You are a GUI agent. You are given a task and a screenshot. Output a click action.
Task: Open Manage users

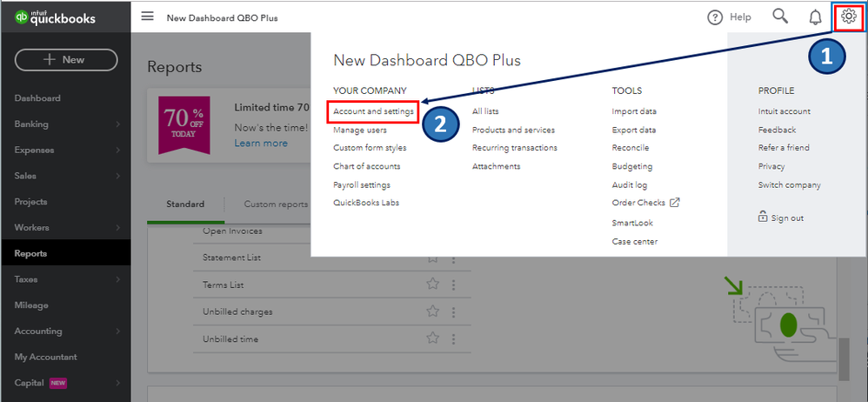pyautogui.click(x=360, y=131)
